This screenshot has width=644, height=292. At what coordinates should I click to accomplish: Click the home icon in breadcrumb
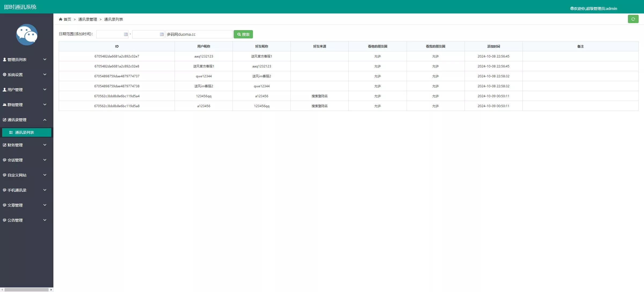(x=61, y=19)
